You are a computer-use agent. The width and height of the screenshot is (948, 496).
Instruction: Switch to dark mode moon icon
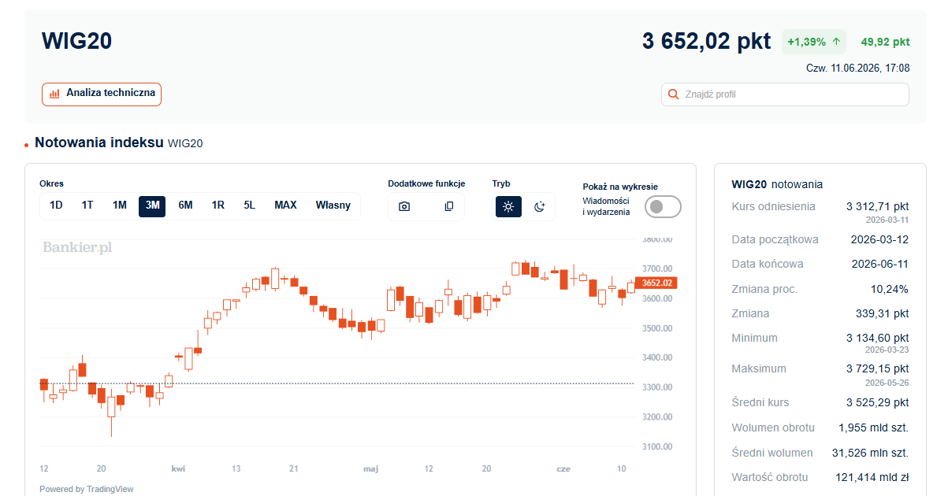[539, 206]
